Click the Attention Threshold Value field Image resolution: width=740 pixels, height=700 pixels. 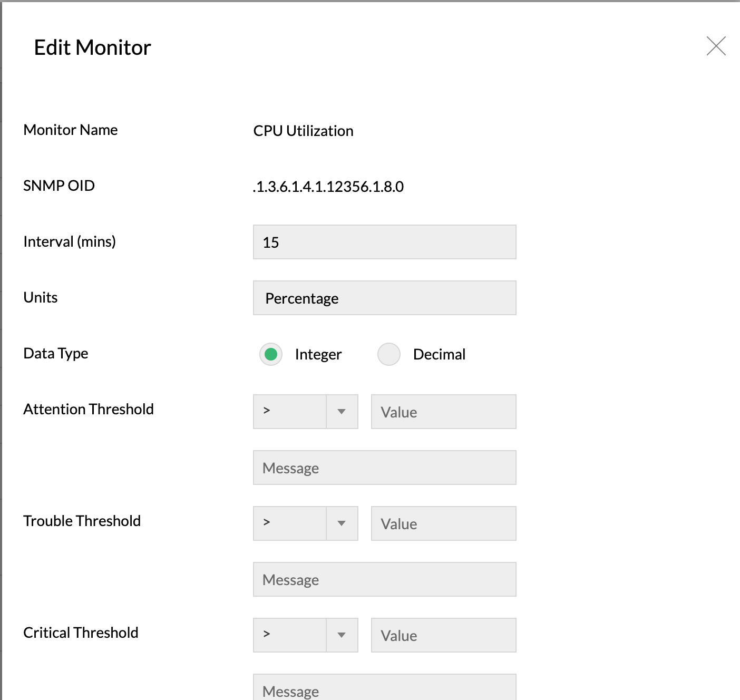click(x=444, y=412)
